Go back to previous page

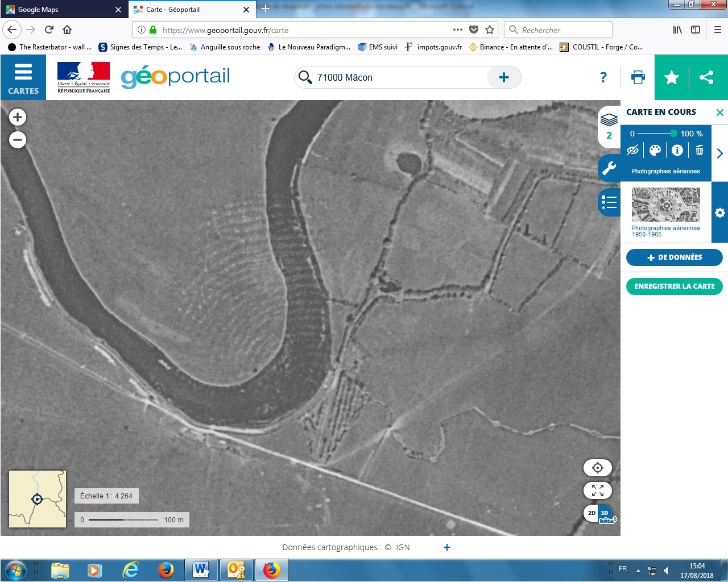click(12, 30)
